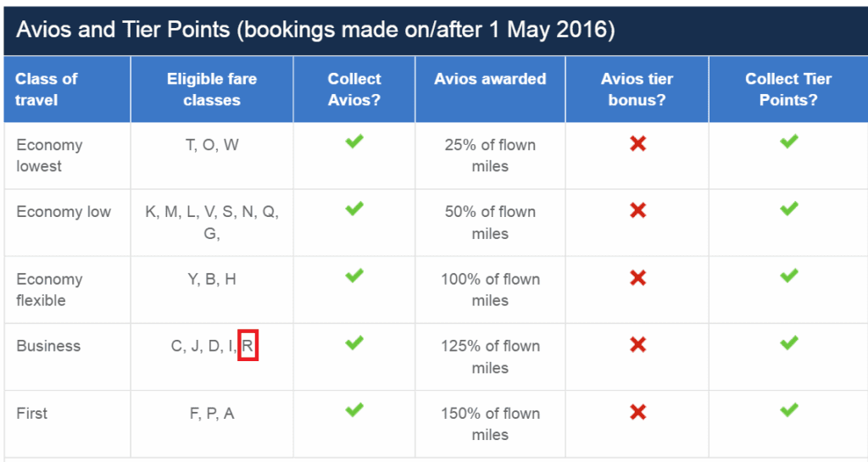This screenshot has width=868, height=462.
Task: Click Economy flexible Collect Avios checkmark
Action: tap(354, 276)
